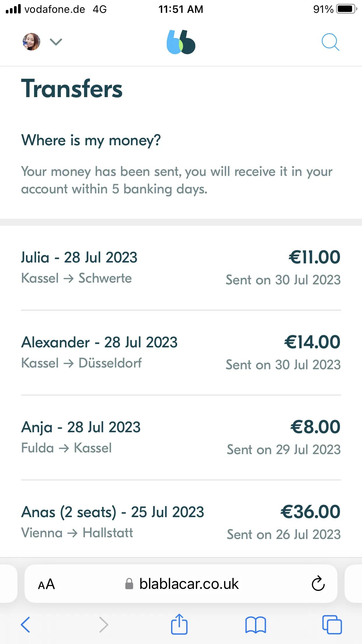Reload the page with refresh icon
The height and width of the screenshot is (644, 362).
(x=318, y=583)
